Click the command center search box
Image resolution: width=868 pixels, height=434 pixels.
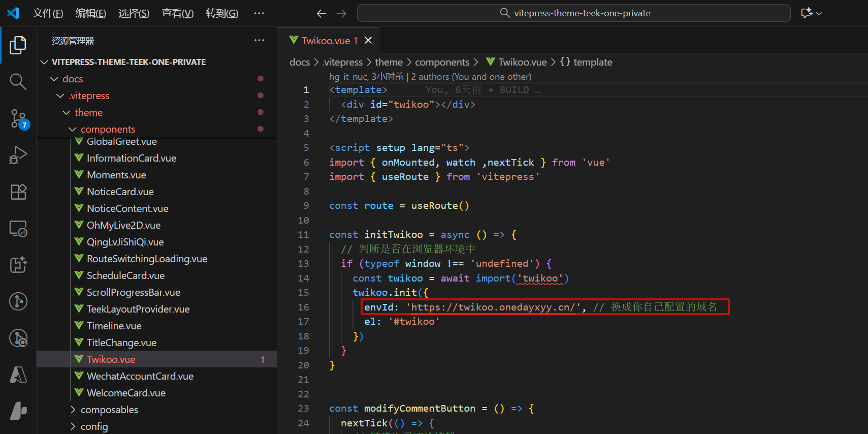[x=573, y=13]
